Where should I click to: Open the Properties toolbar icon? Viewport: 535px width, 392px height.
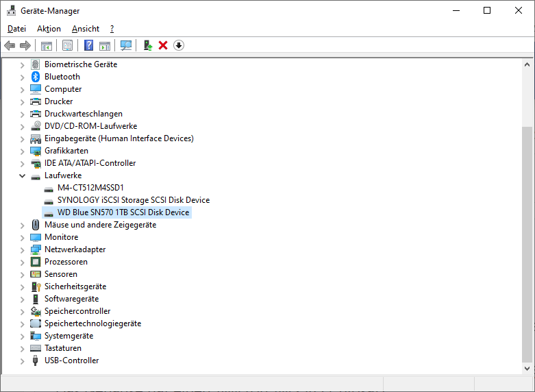pos(68,45)
